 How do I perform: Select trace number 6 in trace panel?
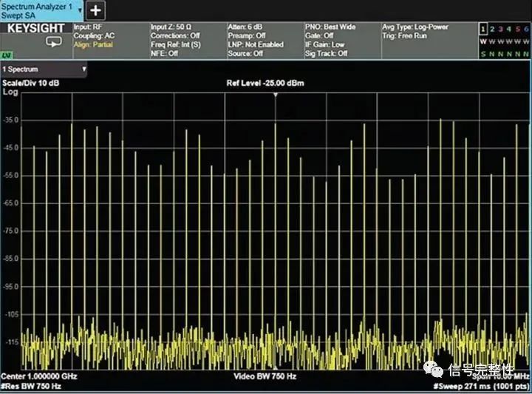point(525,27)
